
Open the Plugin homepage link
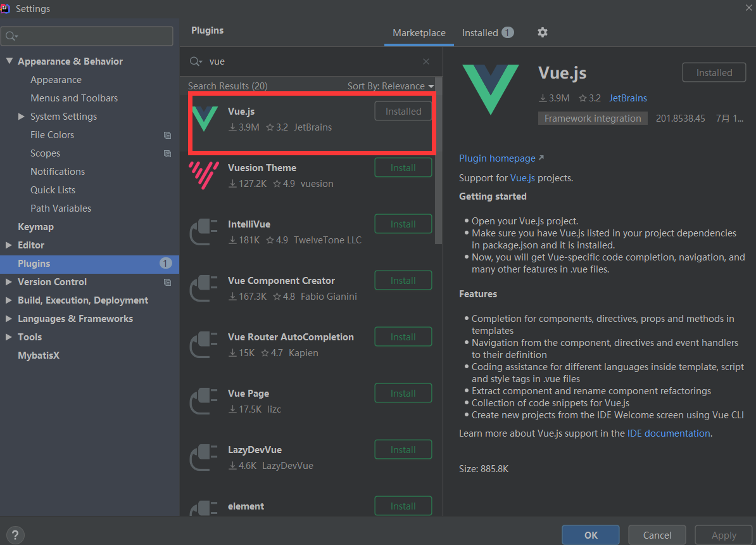coord(498,158)
